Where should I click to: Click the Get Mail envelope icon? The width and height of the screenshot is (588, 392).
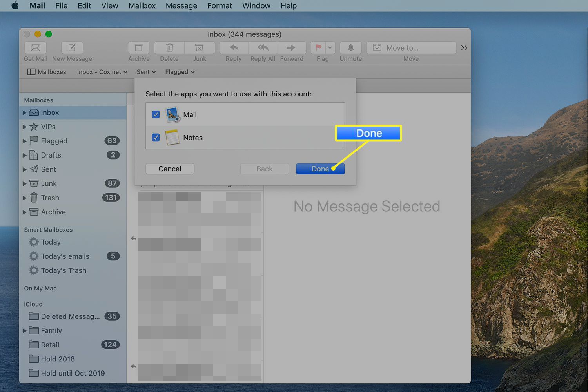pyautogui.click(x=35, y=48)
